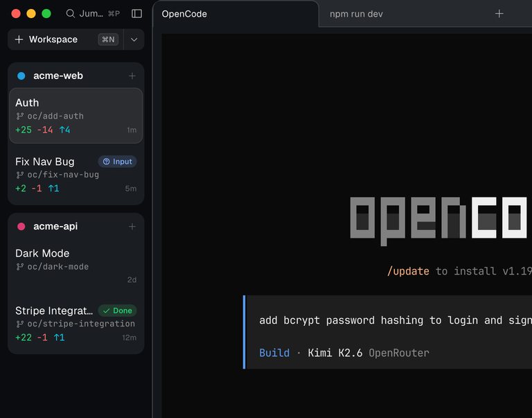
Task: Click the Jump search magnifier icon
Action: [70, 14]
